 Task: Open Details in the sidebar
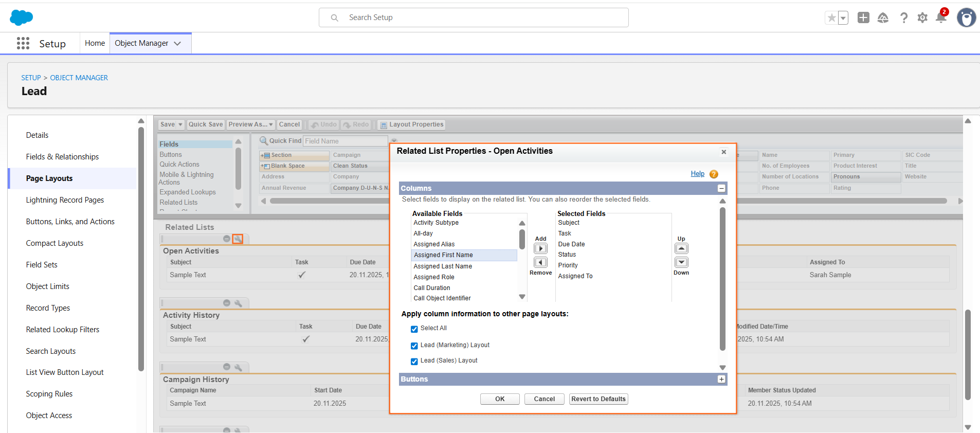pos(37,135)
